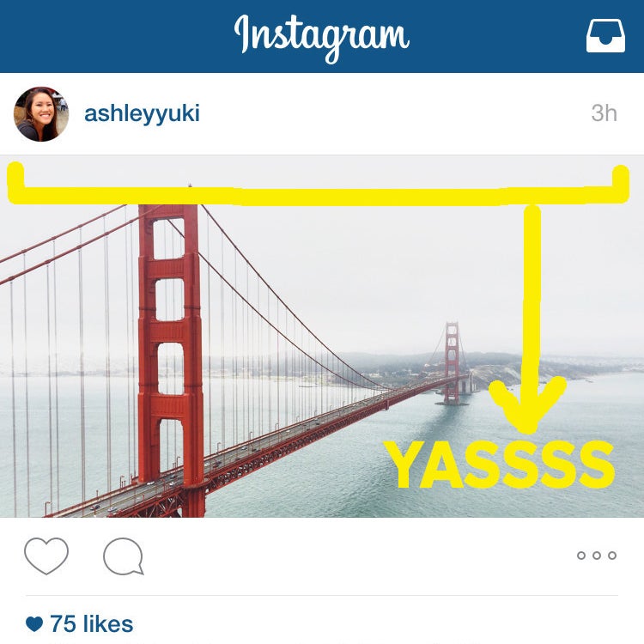
Task: Tap the Instagram logo in header
Action: 322,38
